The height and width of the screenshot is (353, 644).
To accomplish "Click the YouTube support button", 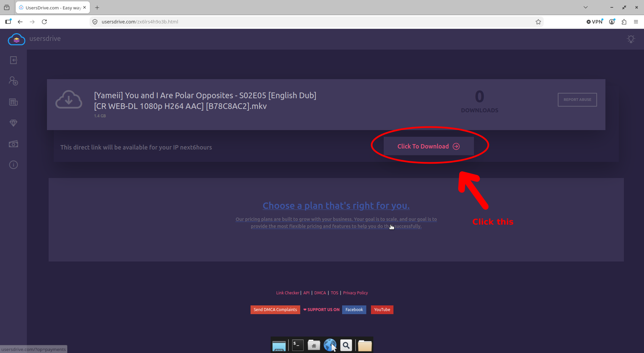I will coord(382,310).
